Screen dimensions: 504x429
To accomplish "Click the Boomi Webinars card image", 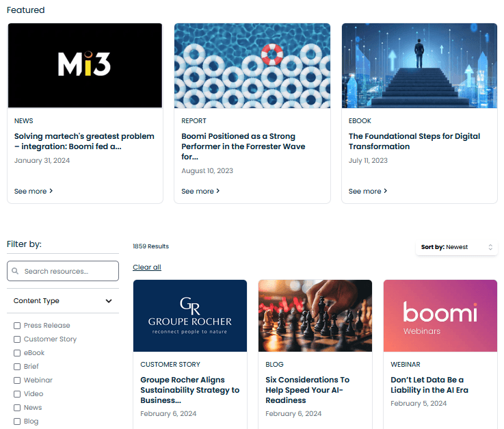I will tap(440, 315).
